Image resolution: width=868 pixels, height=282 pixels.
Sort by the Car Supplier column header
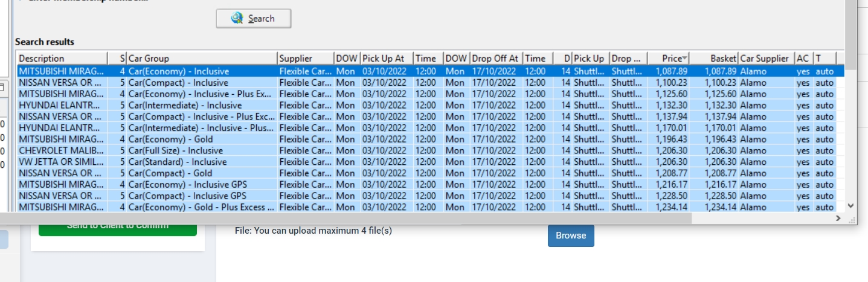click(766, 59)
